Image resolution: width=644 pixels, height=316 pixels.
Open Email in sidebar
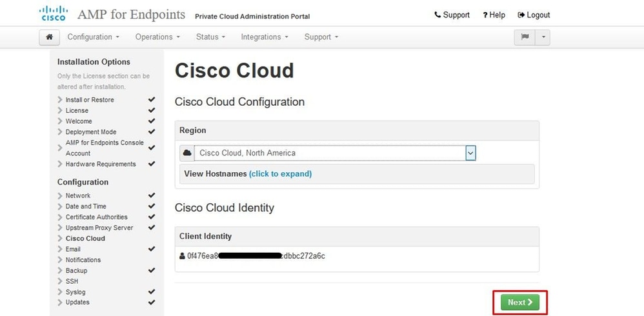(73, 249)
